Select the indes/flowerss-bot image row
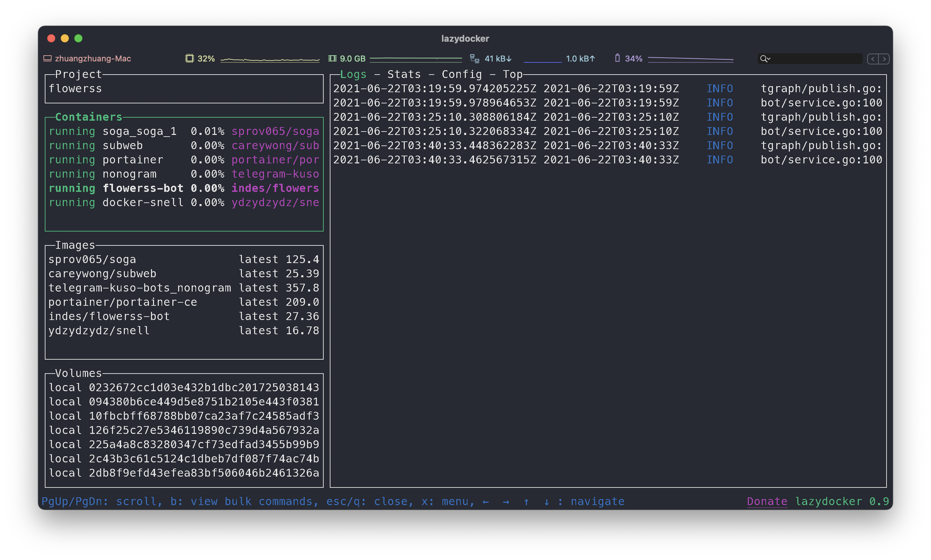This screenshot has width=931, height=560. [x=184, y=316]
